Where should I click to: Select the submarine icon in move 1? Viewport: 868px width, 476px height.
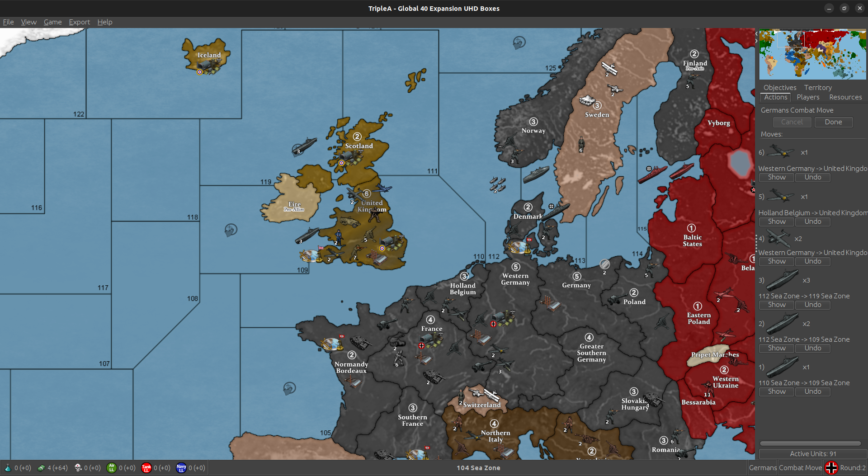pos(783,367)
